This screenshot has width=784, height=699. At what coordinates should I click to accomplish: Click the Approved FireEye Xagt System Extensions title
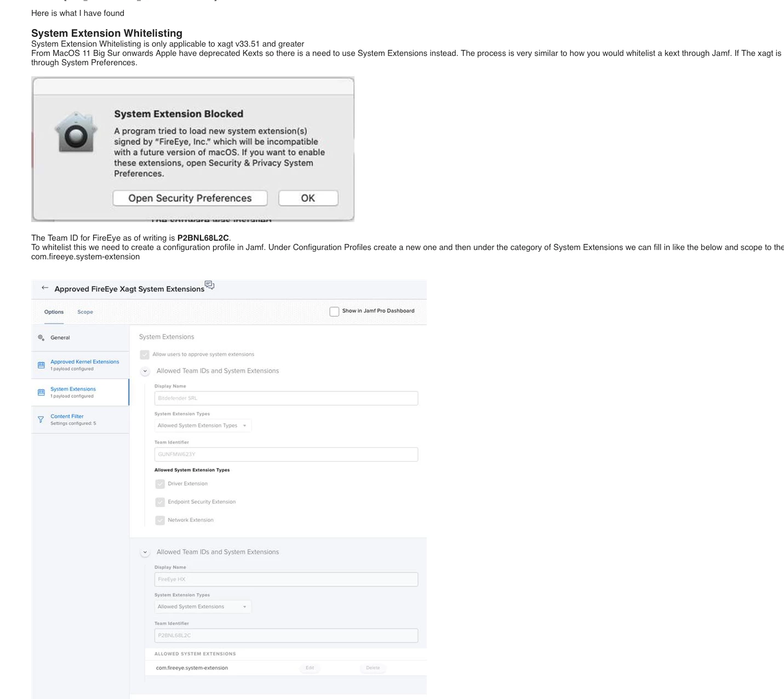tap(129, 289)
